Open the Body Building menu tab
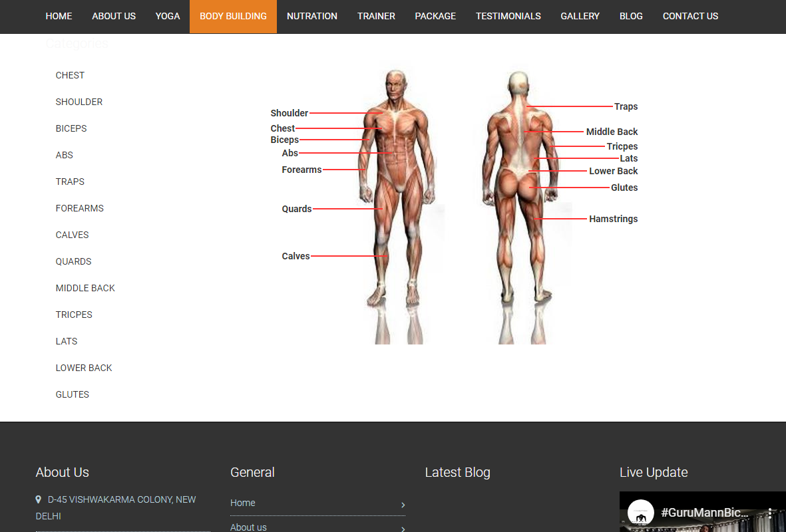786x532 pixels. pos(233,16)
